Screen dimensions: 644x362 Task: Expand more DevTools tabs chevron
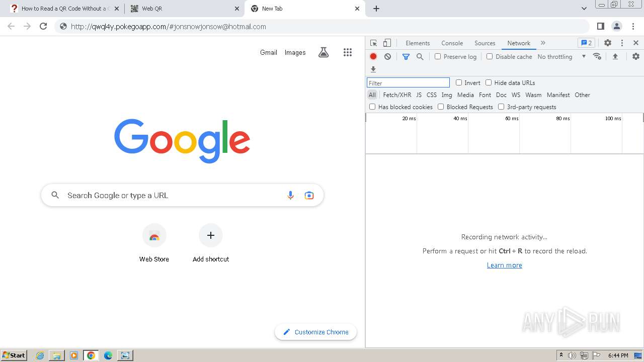click(x=543, y=43)
